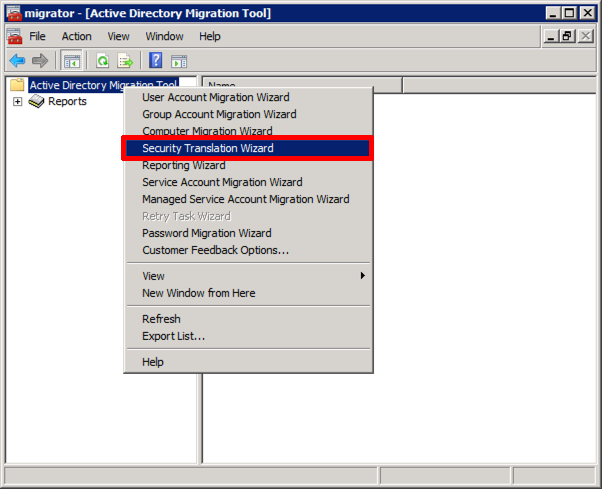Select Reports tree item label
602x489 pixels.
click(67, 101)
